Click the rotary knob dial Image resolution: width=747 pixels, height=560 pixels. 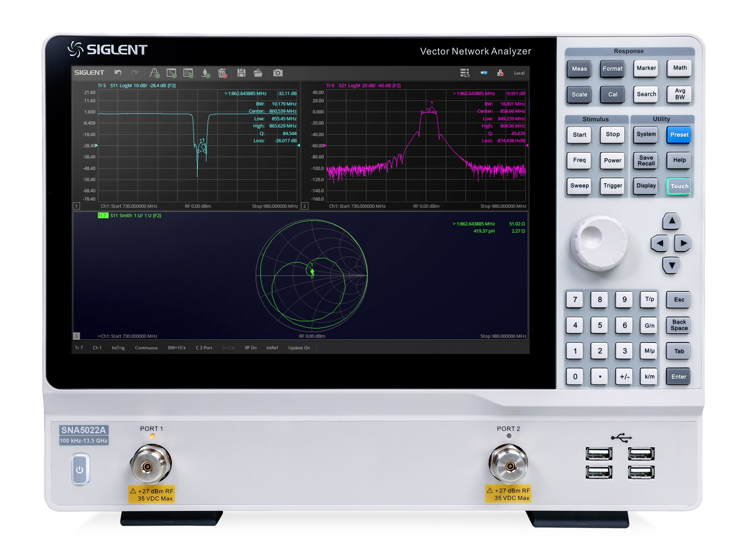tap(599, 243)
